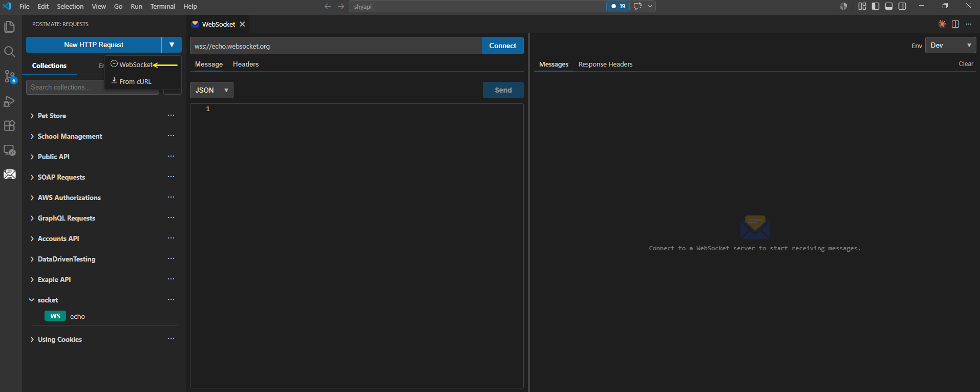980x392 pixels.
Task: Open the Extensions view
Action: [9, 126]
